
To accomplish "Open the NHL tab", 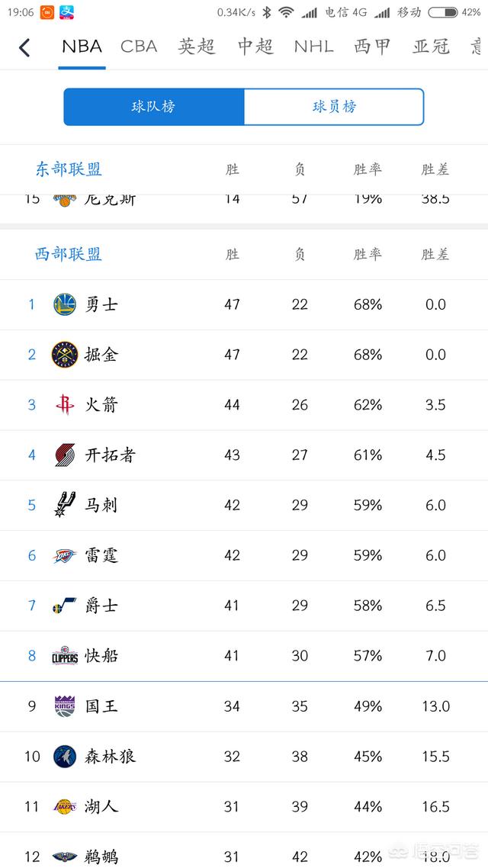I will [x=313, y=47].
